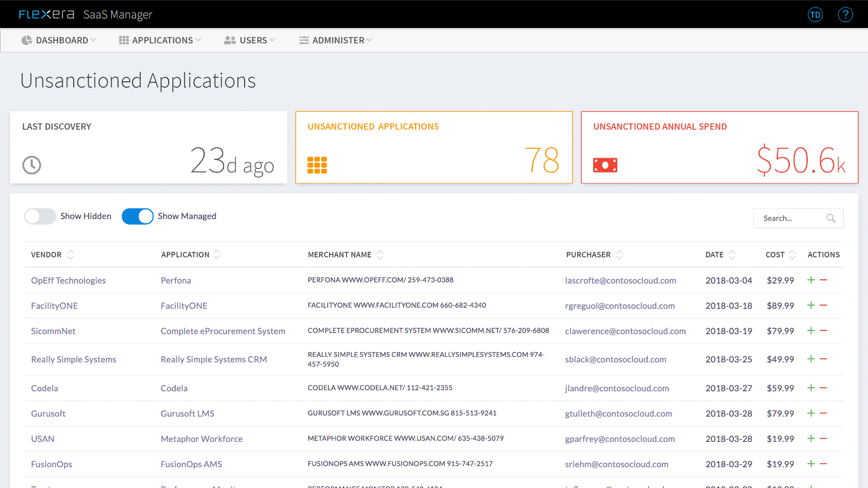Open the TD user profile icon
The height and width of the screenshot is (488, 868).
pos(815,14)
